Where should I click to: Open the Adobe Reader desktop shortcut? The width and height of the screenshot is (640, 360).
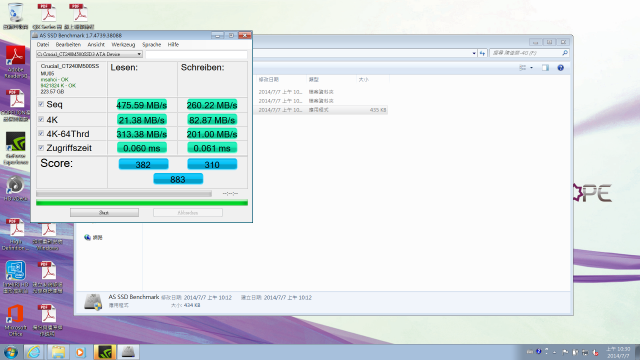pos(16,62)
